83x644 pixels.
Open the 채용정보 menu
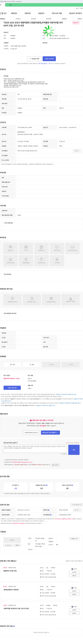point(14,13)
